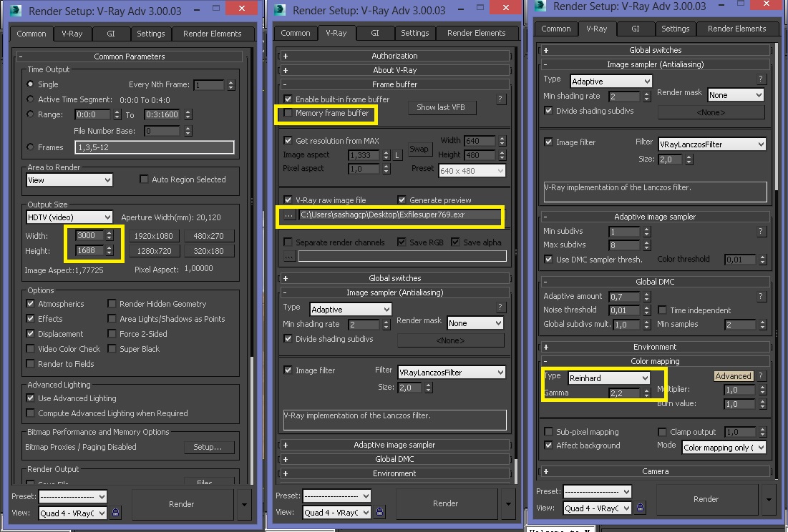
Task: Select the Single time output radio
Action: tap(30, 84)
